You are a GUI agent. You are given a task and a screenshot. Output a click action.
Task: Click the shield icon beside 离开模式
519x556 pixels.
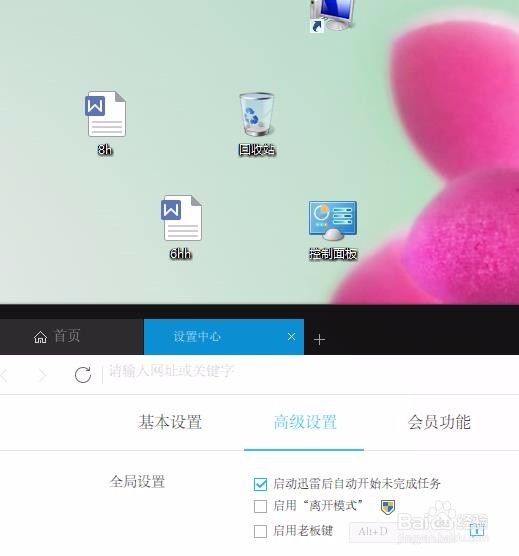pos(387,507)
